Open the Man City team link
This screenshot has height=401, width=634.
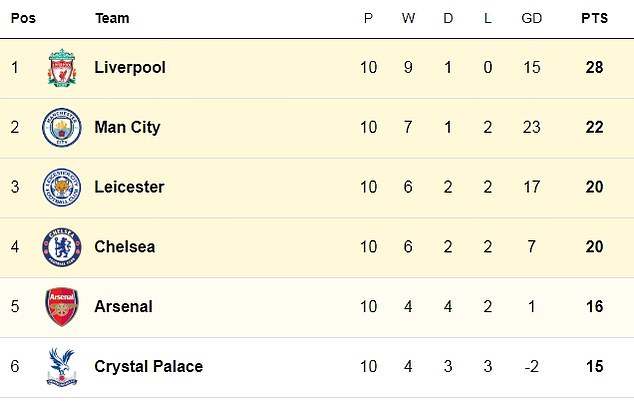127,127
